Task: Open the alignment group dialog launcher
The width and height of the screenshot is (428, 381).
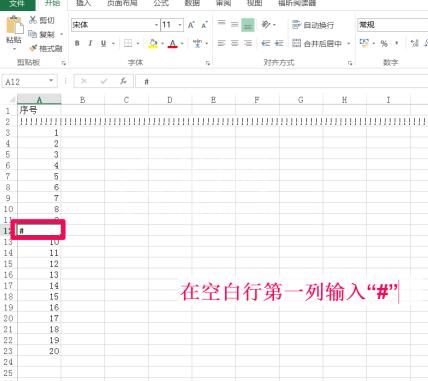Action: 350,63
